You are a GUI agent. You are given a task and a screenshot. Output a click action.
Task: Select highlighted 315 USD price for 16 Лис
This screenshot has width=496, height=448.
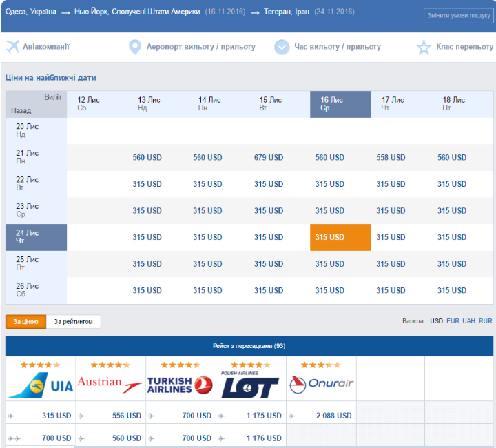[330, 237]
